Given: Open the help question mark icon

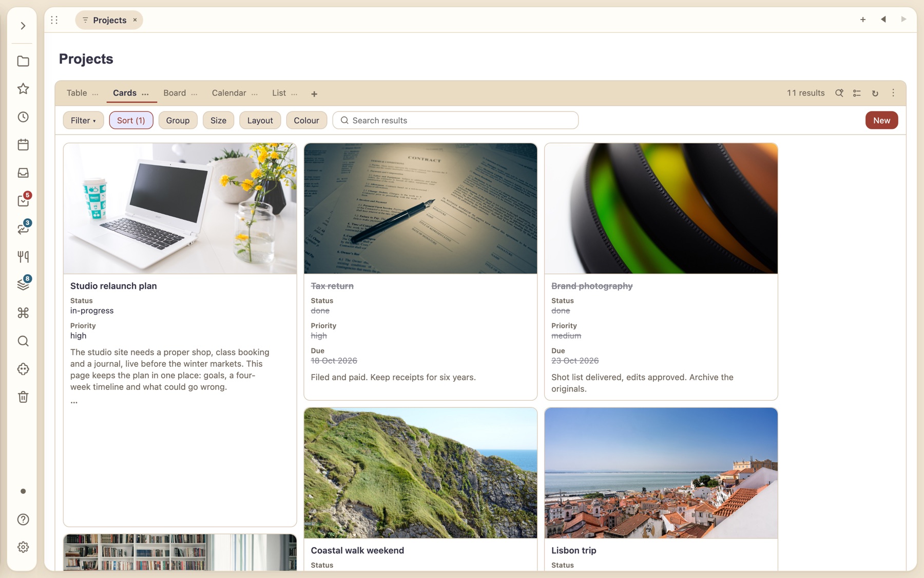Looking at the screenshot, I should (23, 519).
